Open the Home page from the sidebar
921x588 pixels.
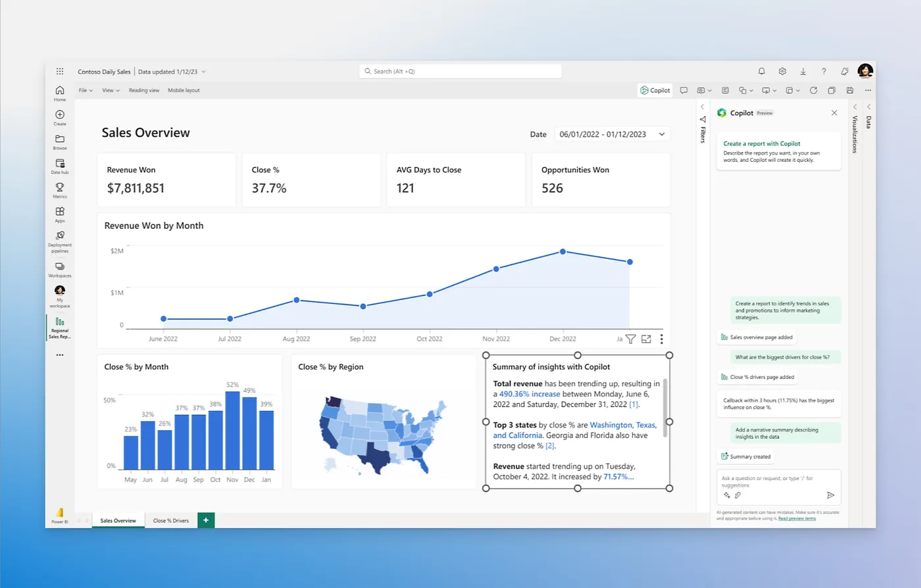tap(59, 92)
